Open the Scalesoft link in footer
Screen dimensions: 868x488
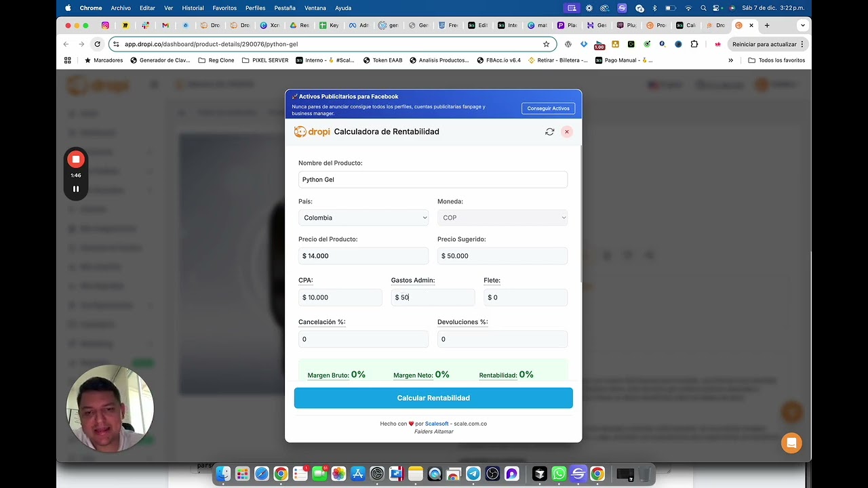coord(437,424)
